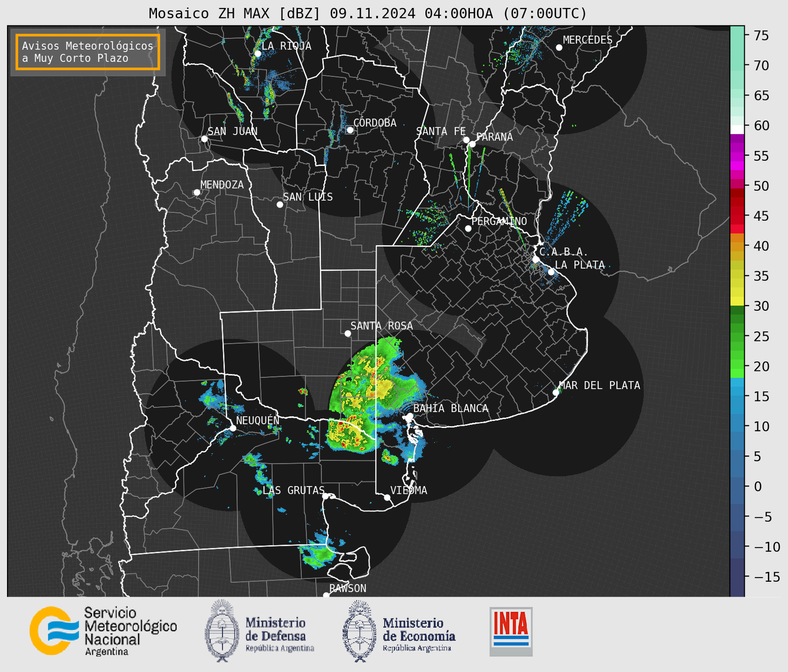Select the Rawson city marker
The height and width of the screenshot is (672, 788).
click(x=326, y=595)
